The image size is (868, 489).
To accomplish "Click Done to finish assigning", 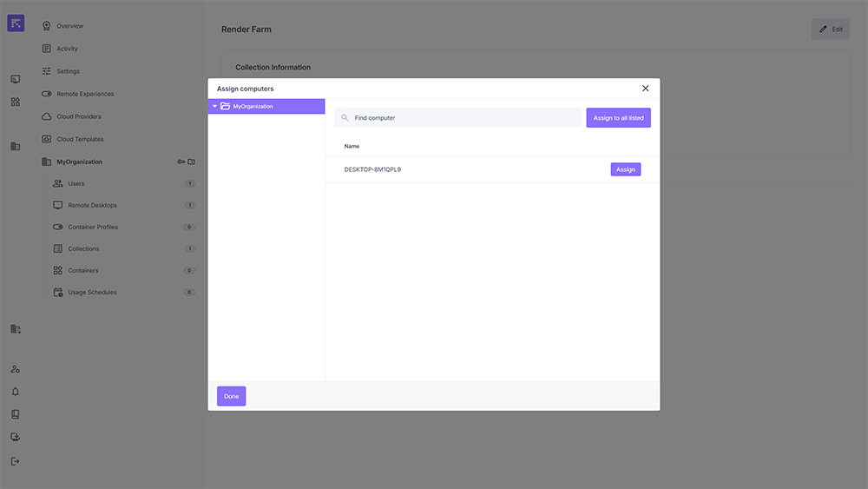I will coord(231,396).
